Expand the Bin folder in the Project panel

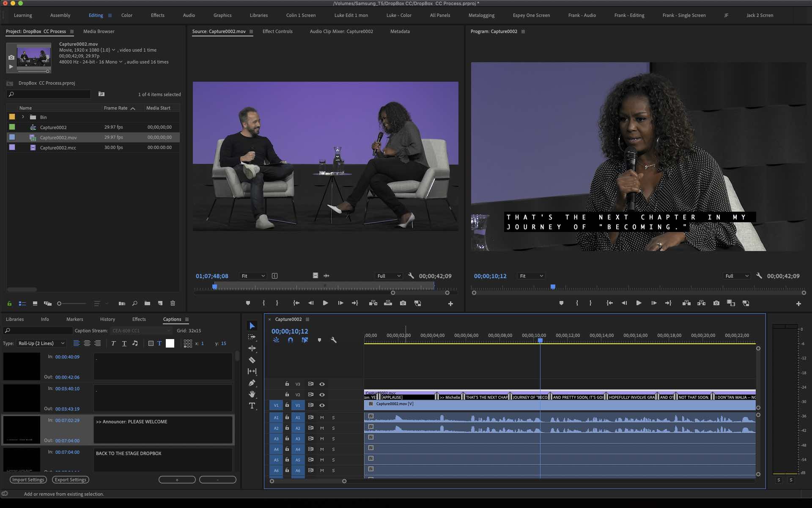click(22, 117)
